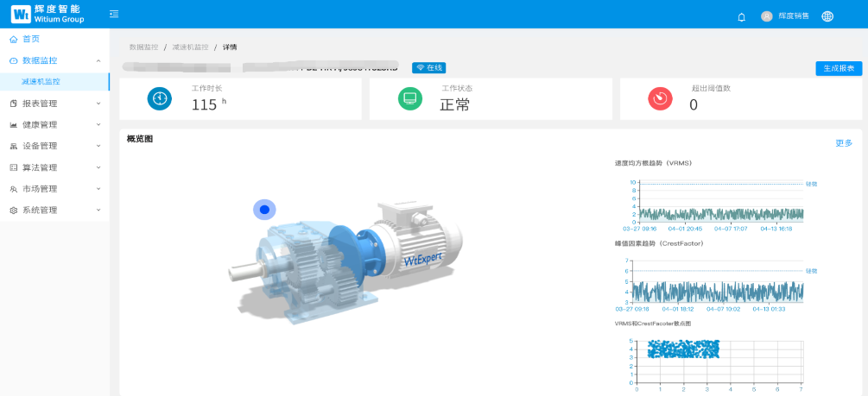
Task: Collapse the 数据监控 menu section
Action: click(54, 60)
